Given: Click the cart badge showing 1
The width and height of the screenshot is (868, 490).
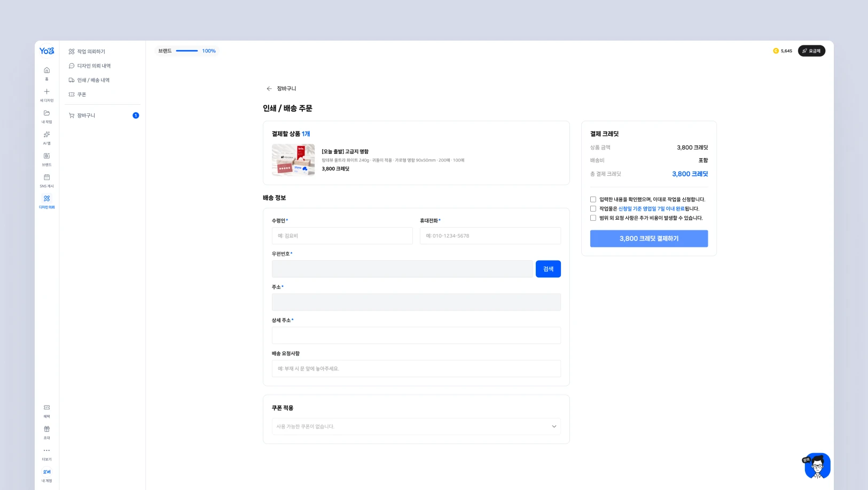Looking at the screenshot, I should (136, 115).
